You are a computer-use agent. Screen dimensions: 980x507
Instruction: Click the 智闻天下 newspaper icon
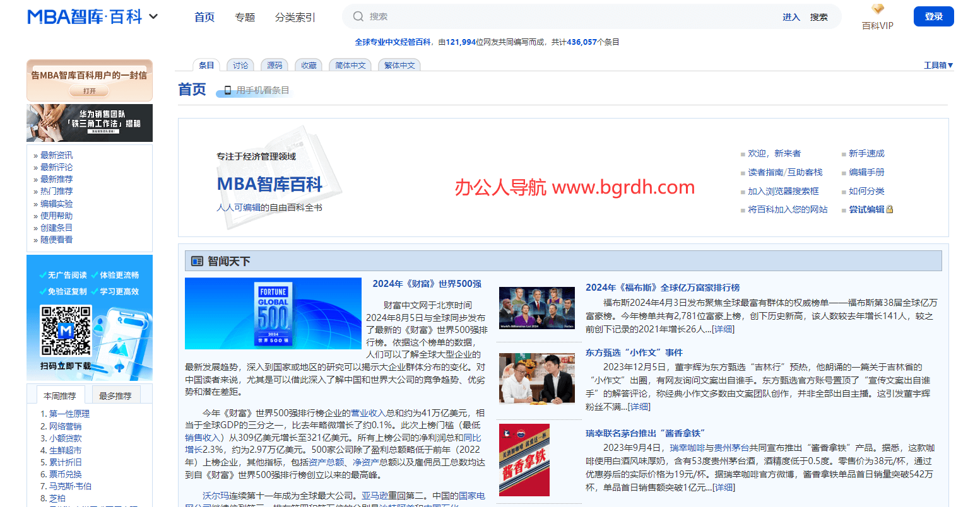(197, 261)
